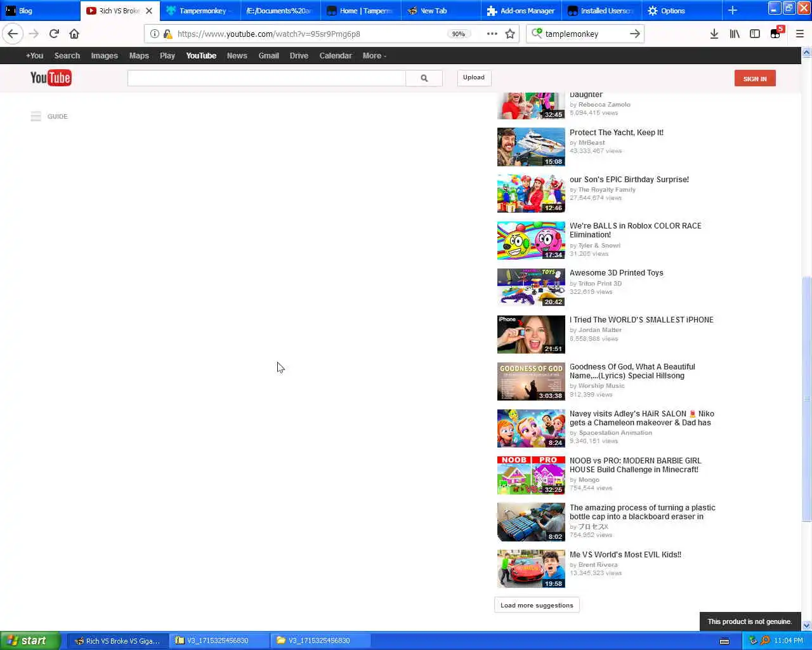
Task: Select Rich VS Broke taskbar item
Action: point(117,640)
